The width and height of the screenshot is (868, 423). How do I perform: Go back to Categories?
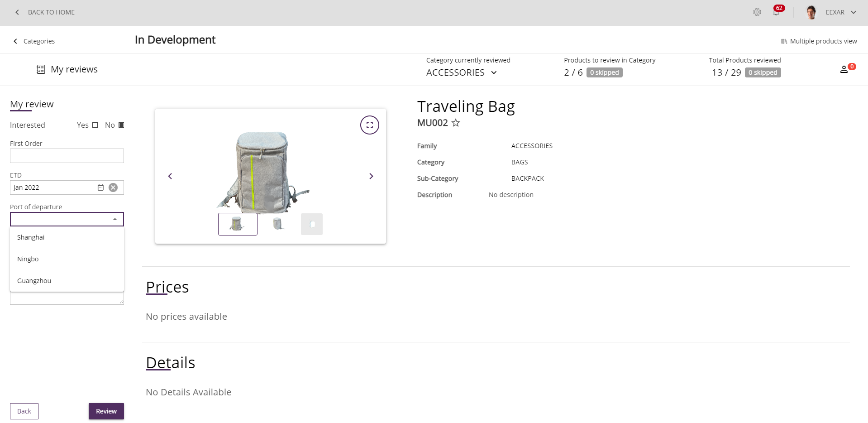point(34,41)
